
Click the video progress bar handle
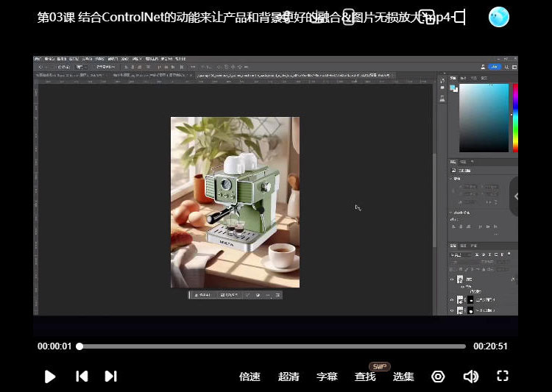coord(79,346)
